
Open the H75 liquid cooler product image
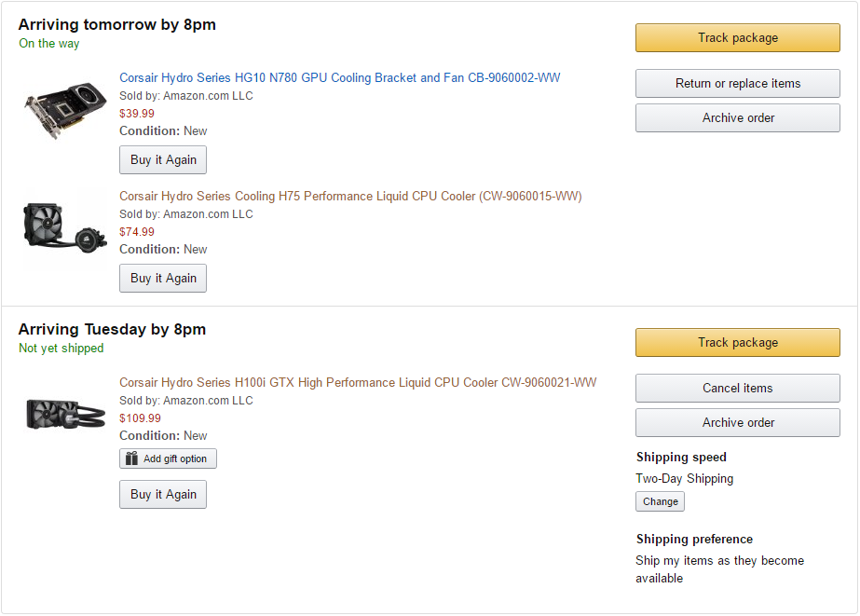tap(65, 227)
